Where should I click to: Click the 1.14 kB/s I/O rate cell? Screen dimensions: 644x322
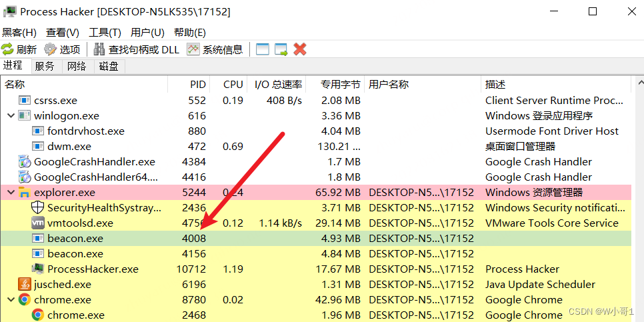pos(281,223)
